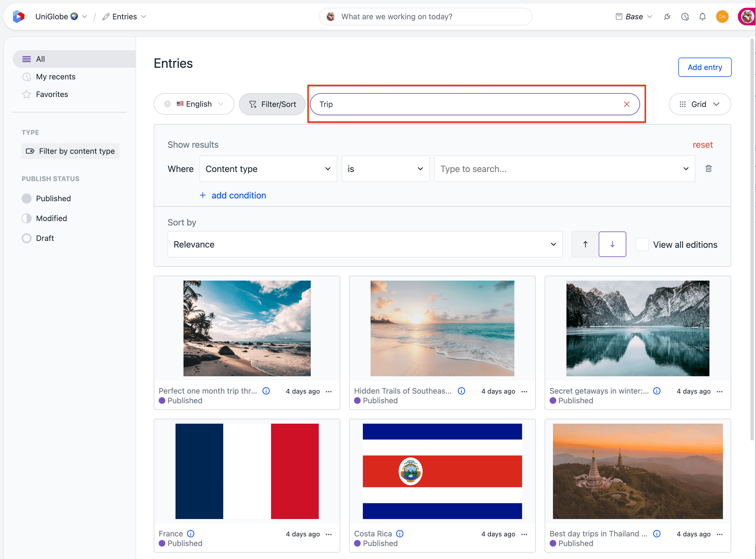The width and height of the screenshot is (756, 559).
Task: Expand the Entries breadcrumb dropdown
Action: tap(144, 17)
